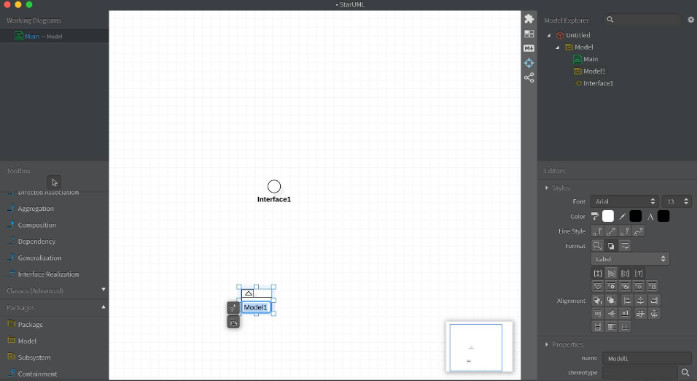Viewport: 697px width, 381px height.
Task: Collapse the Properties editor section
Action: click(547, 345)
